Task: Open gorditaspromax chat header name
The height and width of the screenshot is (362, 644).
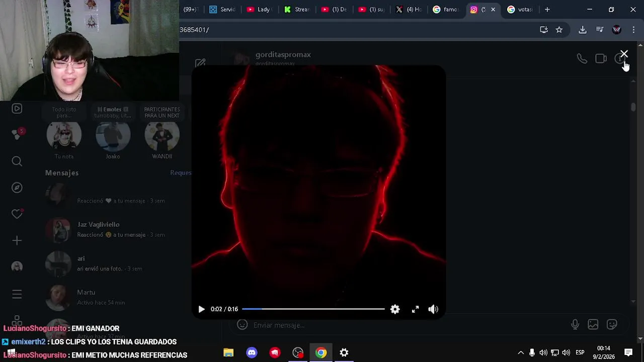Action: (283, 54)
